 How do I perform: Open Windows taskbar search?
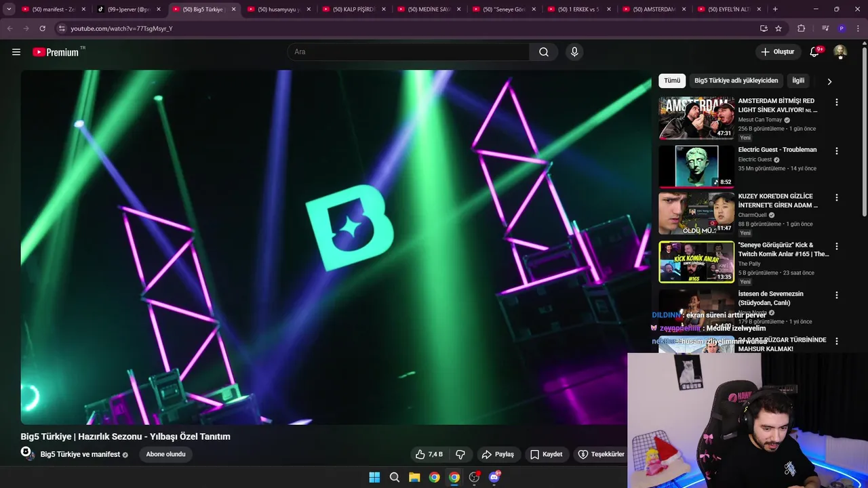(395, 477)
